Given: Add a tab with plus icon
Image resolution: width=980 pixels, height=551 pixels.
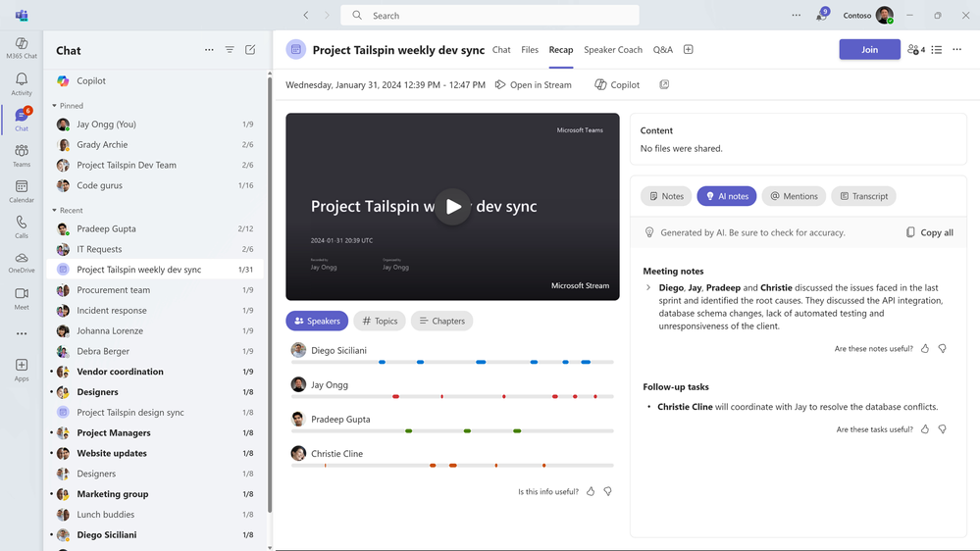Looking at the screenshot, I should 688,49.
